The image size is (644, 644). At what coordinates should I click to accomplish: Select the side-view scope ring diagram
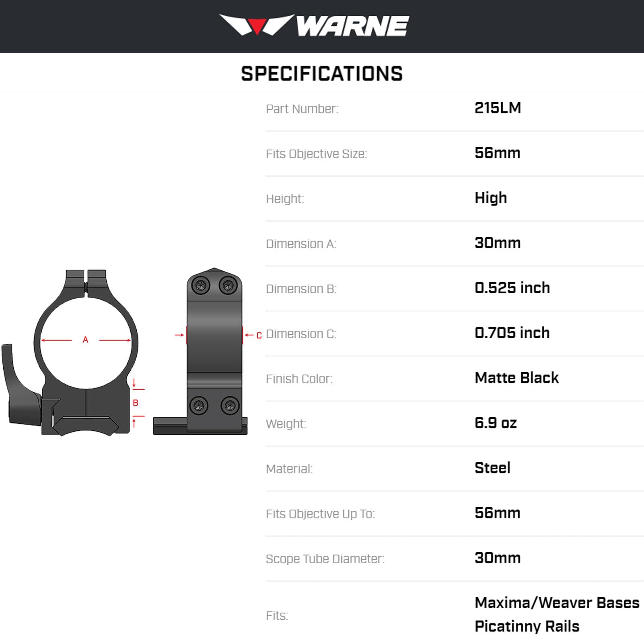coord(200,351)
